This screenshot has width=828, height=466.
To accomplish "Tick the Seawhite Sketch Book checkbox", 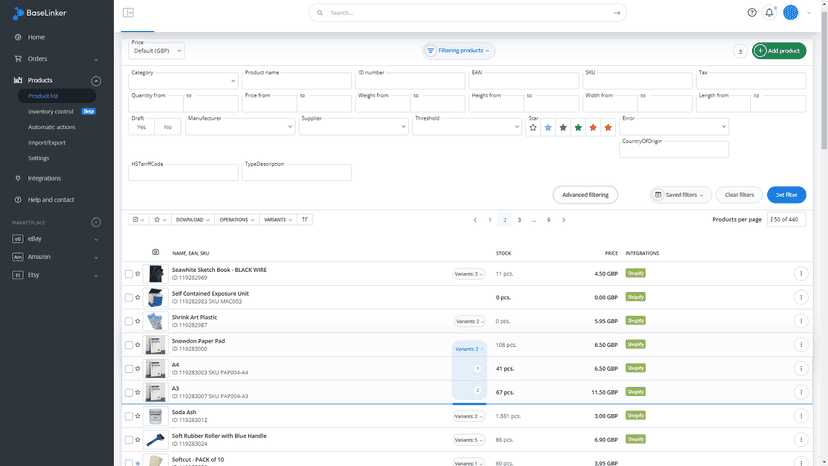I will click(129, 274).
